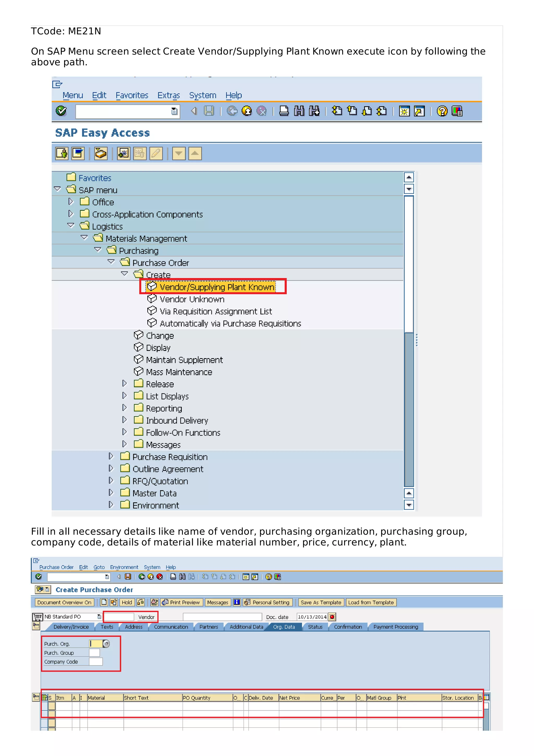The width and height of the screenshot is (534, 756).
Task: Click the Find binoculars icon in Easy Access toolbar
Action: coord(299,111)
